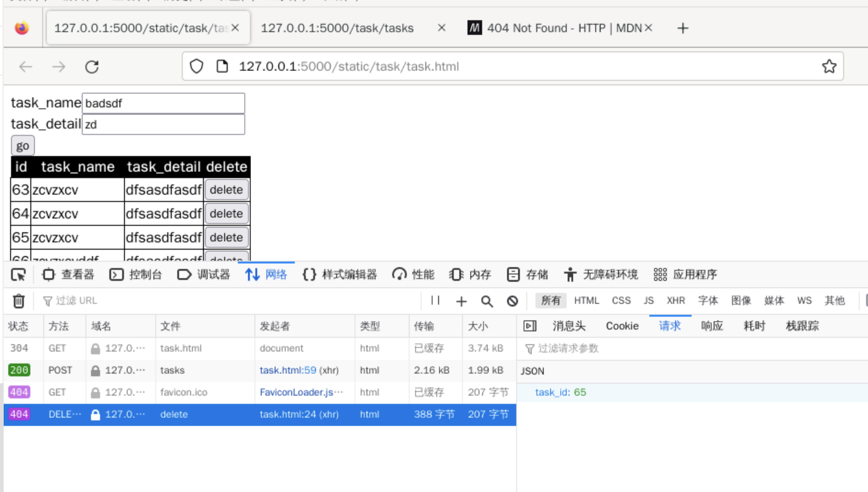Viewport: 868px width, 492px height.
Task: Open a new browser tab with plus
Action: 683,28
